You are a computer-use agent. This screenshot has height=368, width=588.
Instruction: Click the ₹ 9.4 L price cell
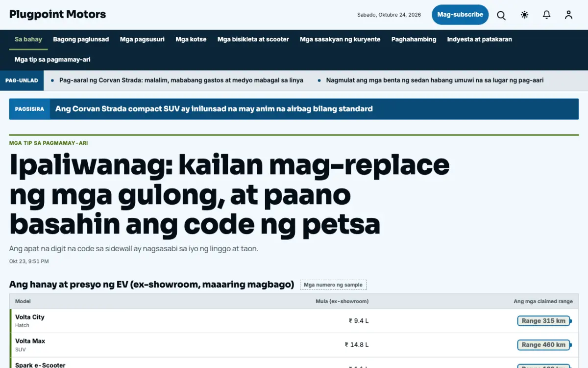tap(359, 321)
